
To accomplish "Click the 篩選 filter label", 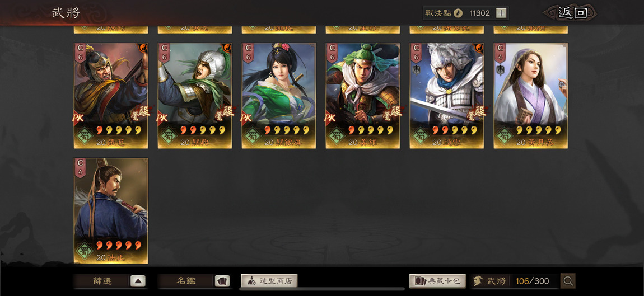I will click(x=102, y=281).
